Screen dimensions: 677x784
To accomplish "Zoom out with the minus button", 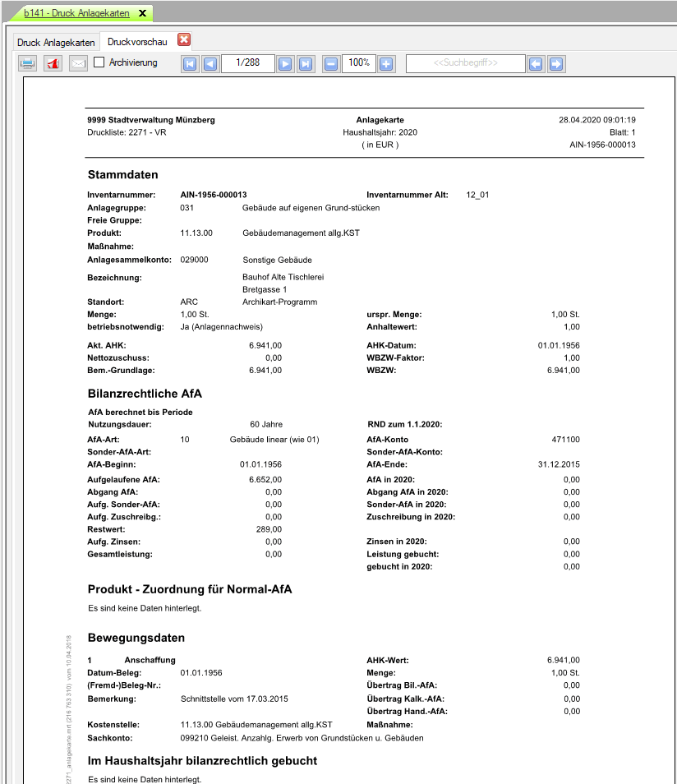I will point(331,63).
